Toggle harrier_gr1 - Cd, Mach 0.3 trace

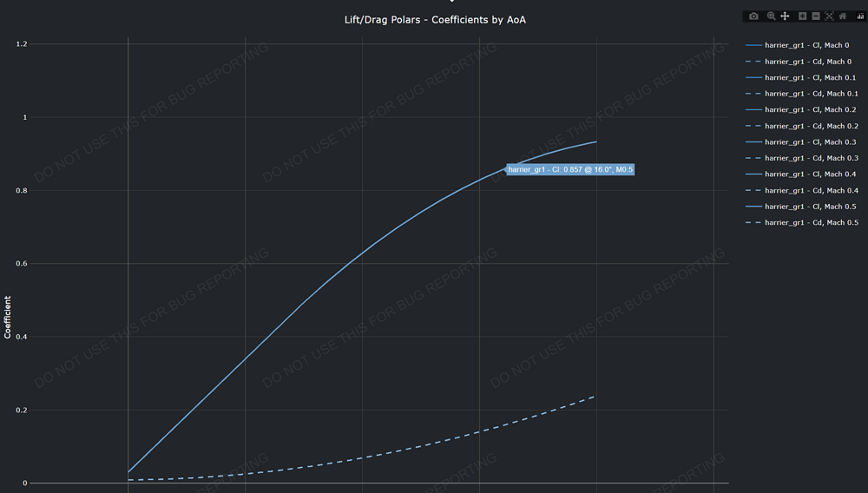pyautogui.click(x=801, y=158)
